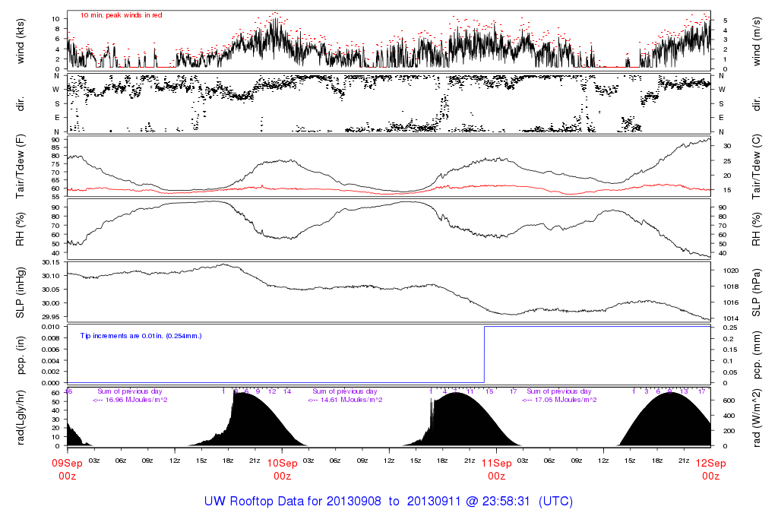The height and width of the screenshot is (532, 778).
Task: Click the "30.15" pressure tick label
Action: click(x=51, y=262)
